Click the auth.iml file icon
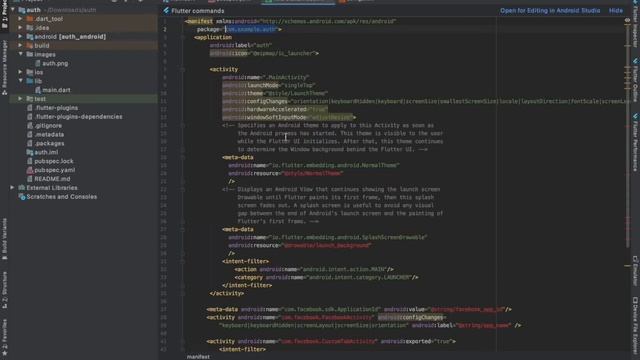640x360 pixels. tap(30, 152)
